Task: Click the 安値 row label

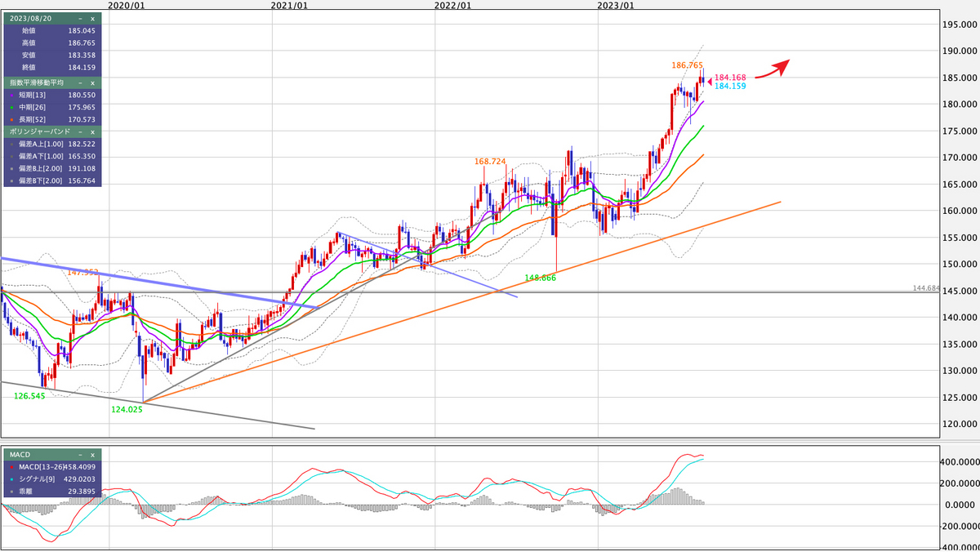Action: pyautogui.click(x=29, y=55)
